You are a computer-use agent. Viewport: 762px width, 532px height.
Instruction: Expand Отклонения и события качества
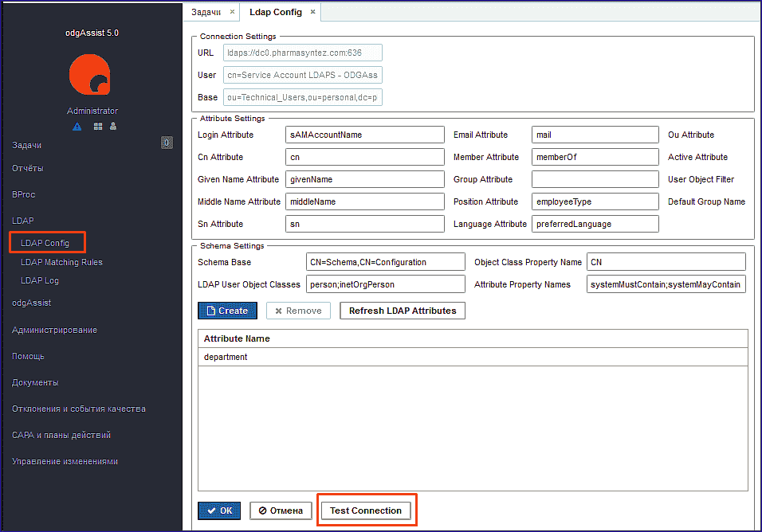pyautogui.click(x=79, y=409)
